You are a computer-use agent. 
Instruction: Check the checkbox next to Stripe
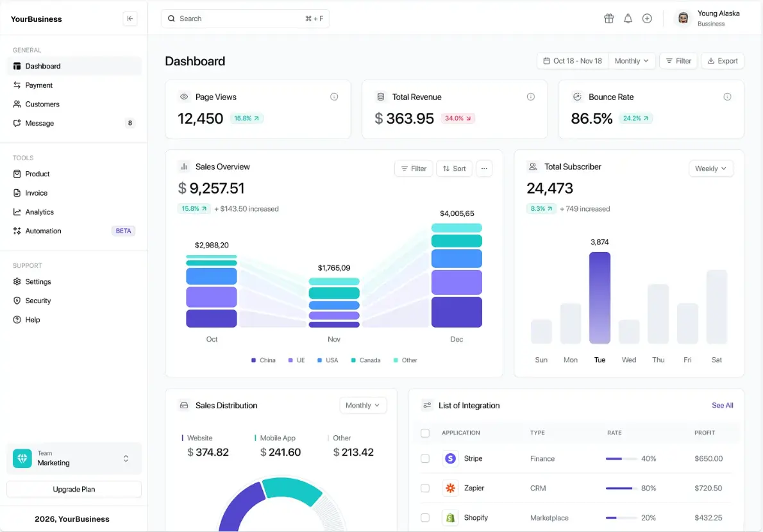pos(425,458)
